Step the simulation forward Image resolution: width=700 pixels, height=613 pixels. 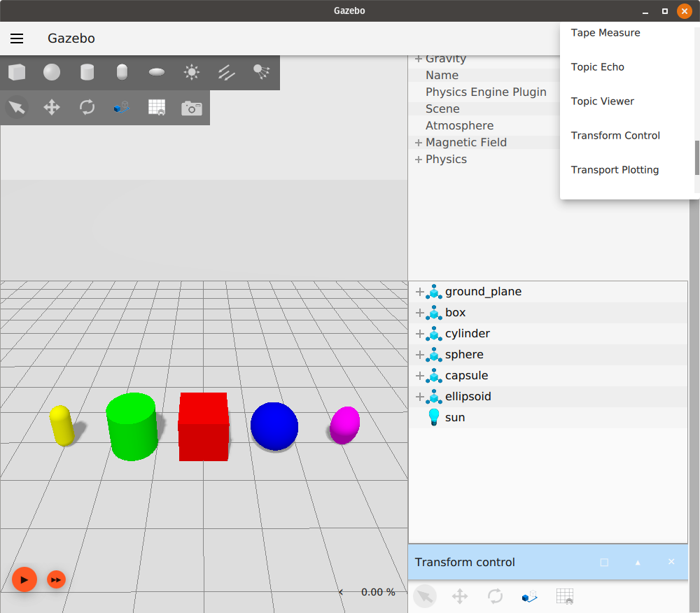(56, 579)
